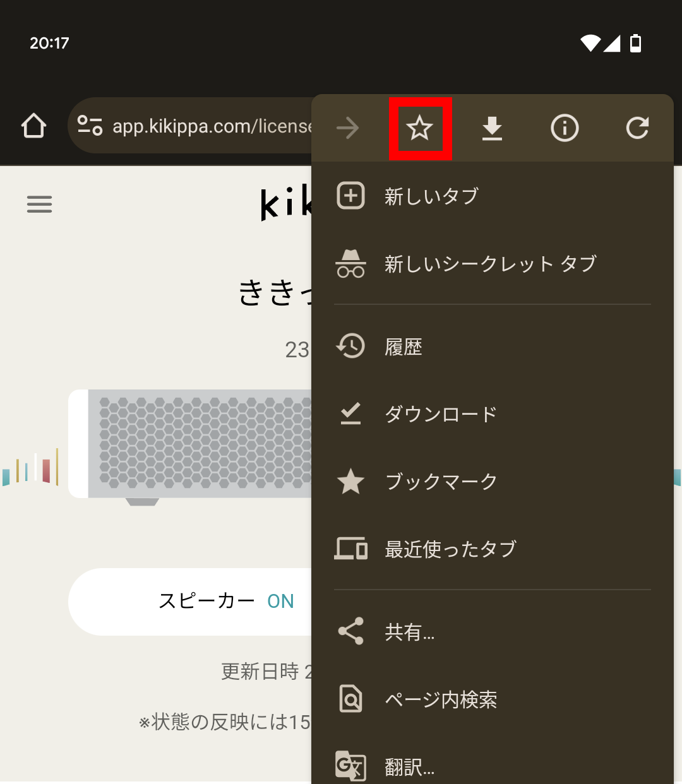Select 履歴 from the menu

[405, 347]
